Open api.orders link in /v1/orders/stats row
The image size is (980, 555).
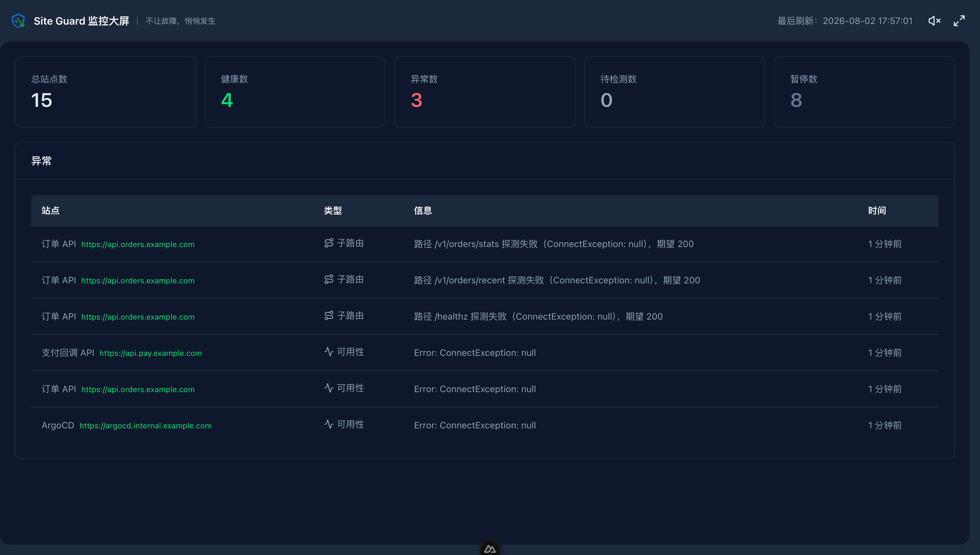pos(138,244)
